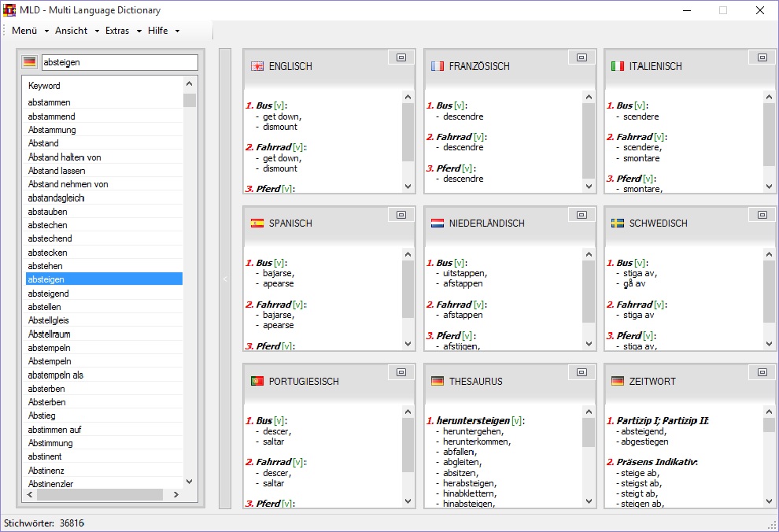Open the Menü dropdown
Screen dimensions: 779x532
[30, 31]
